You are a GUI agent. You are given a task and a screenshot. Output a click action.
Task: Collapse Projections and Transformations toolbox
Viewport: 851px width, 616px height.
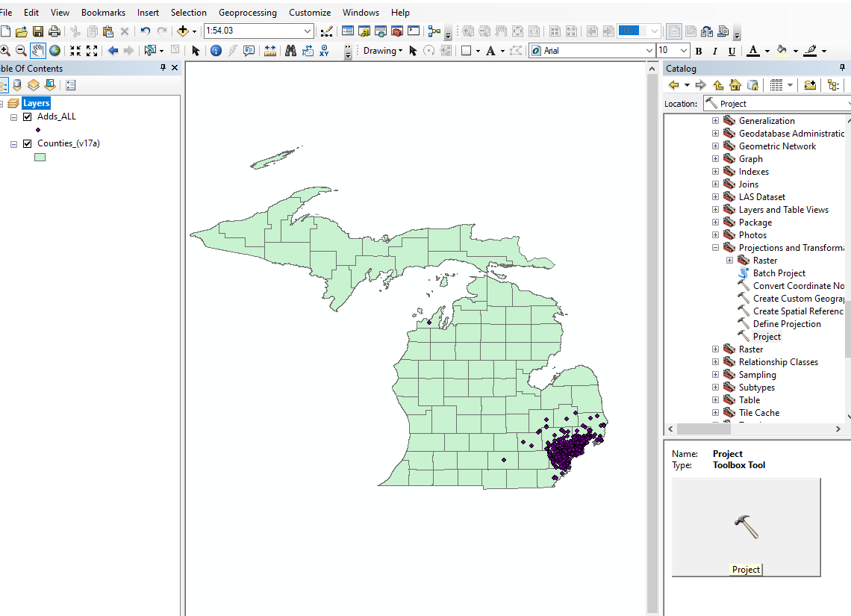(x=714, y=247)
